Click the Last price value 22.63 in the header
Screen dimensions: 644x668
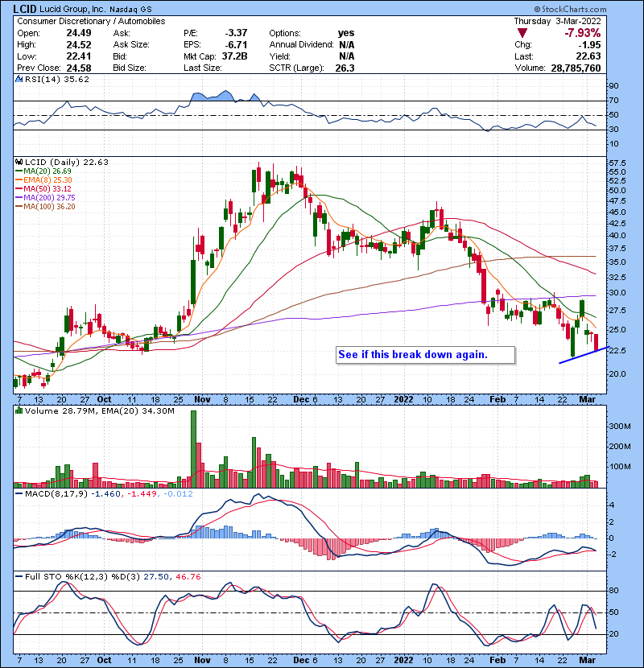click(588, 56)
